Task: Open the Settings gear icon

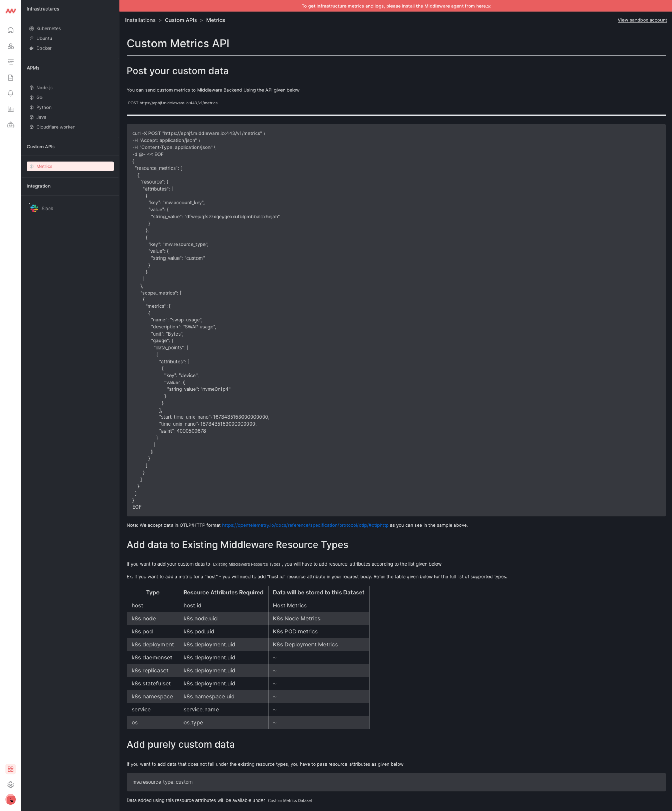Action: coord(11,785)
